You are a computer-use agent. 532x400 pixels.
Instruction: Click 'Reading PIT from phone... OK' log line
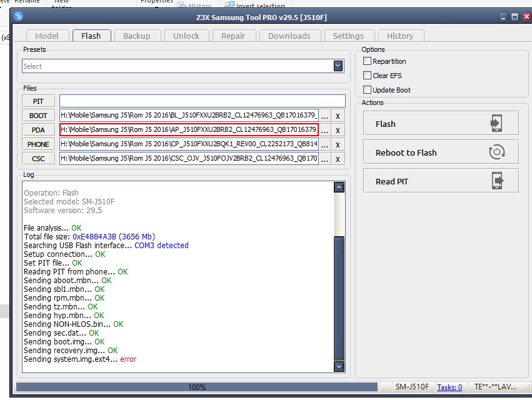coord(76,271)
